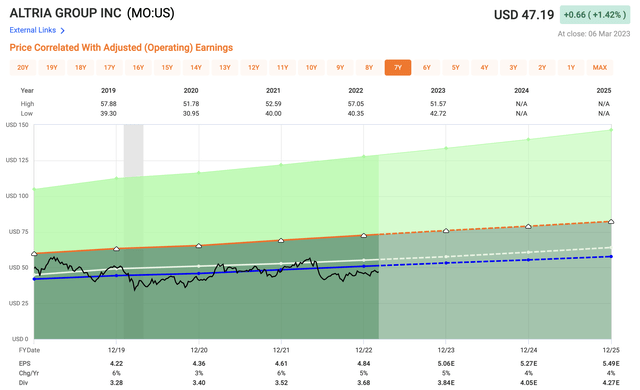
Task: Choose the 9Y time range
Action: [340, 67]
